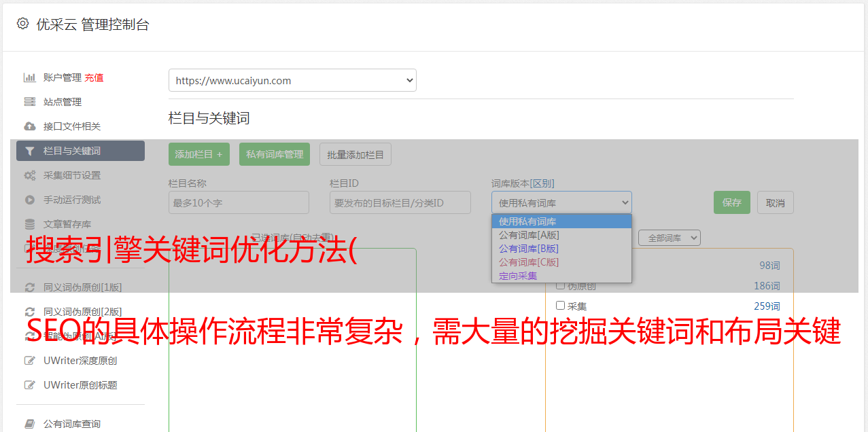Click the 私有词库管理 button
This screenshot has width=868, height=432.
275,154
